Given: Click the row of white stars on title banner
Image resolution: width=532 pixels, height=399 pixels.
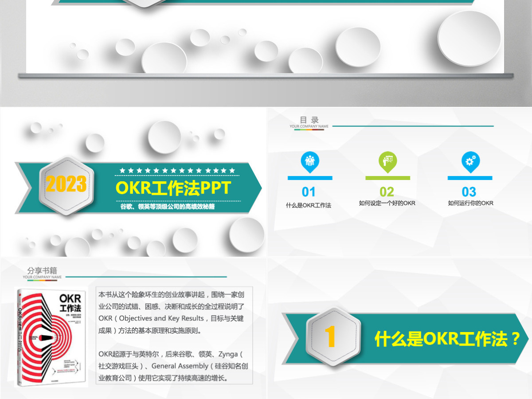Looking at the screenshot, I should (x=177, y=170).
